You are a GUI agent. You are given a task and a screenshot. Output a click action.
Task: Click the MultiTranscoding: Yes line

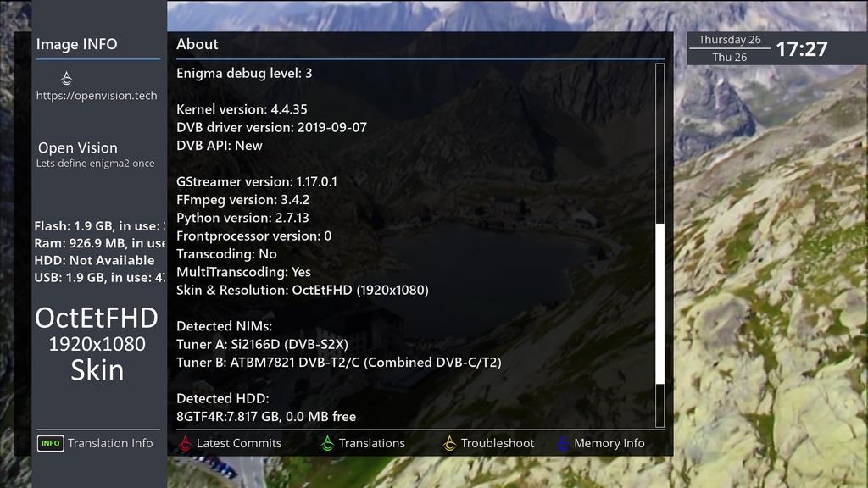pos(243,272)
